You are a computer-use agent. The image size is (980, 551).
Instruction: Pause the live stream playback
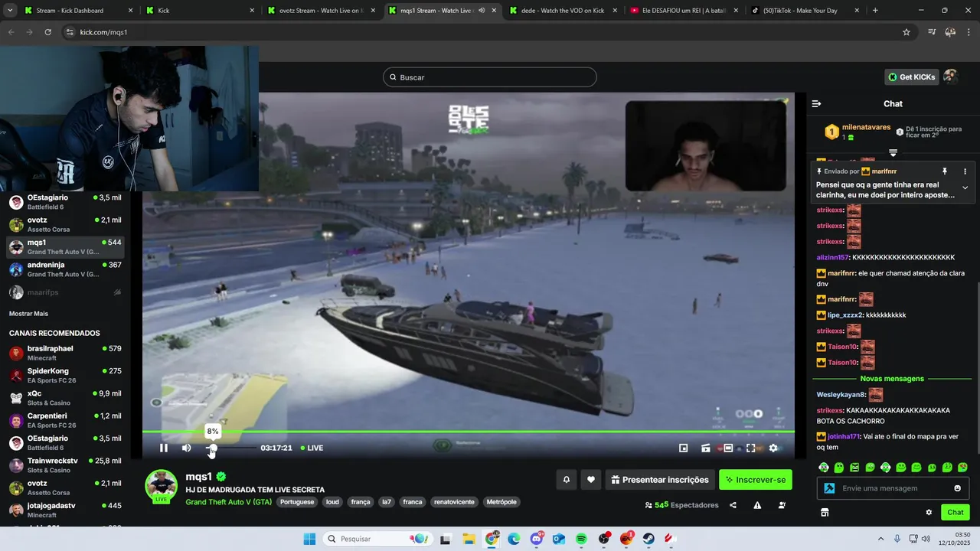pyautogui.click(x=164, y=448)
